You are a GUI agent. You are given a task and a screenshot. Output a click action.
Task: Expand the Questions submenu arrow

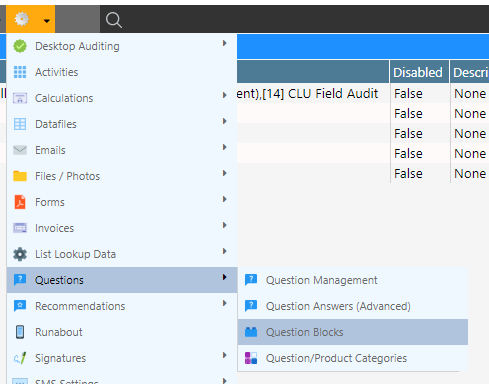point(225,277)
